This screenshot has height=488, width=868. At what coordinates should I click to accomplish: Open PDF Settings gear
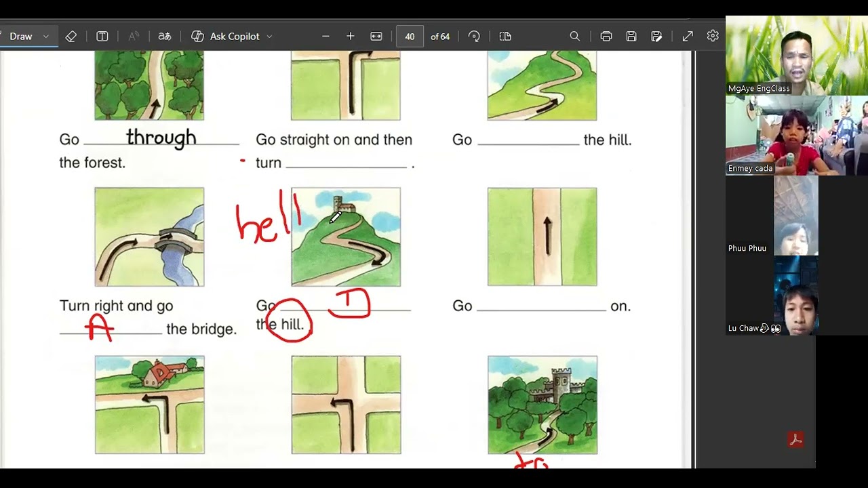click(x=713, y=36)
